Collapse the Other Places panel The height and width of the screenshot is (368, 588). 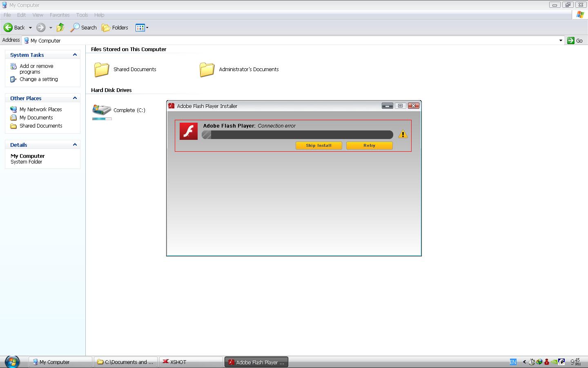tap(75, 98)
